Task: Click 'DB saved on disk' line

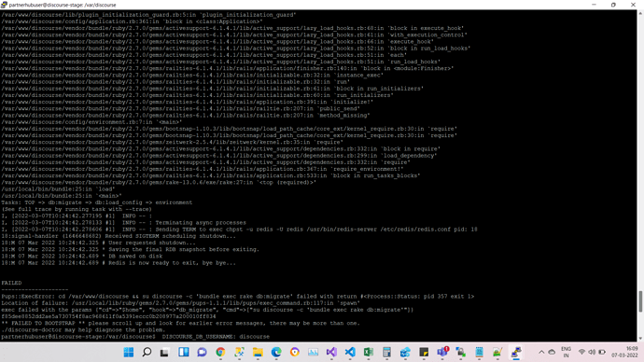Action: pos(82,257)
